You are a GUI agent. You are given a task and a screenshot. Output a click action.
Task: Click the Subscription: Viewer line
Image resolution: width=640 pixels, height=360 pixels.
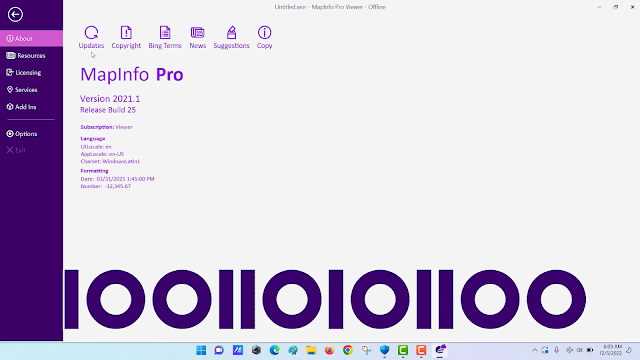(107, 127)
